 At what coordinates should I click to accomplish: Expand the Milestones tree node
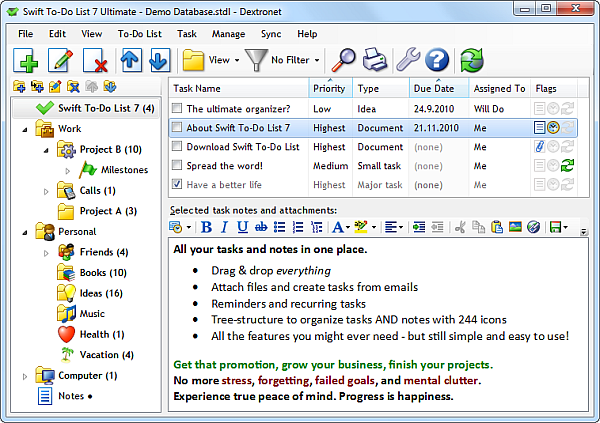pos(68,171)
